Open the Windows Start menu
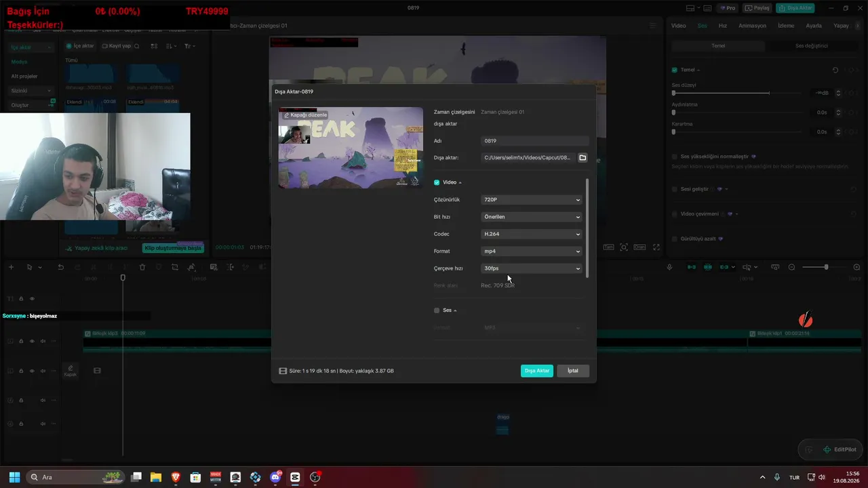The height and width of the screenshot is (488, 868). click(14, 477)
